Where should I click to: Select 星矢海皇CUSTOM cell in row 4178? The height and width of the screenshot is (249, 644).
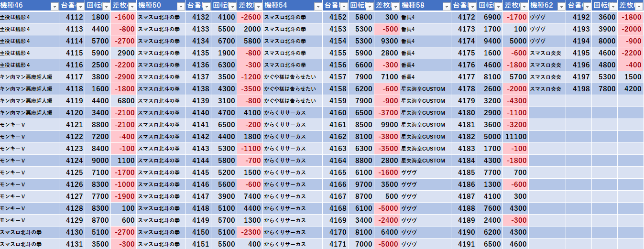pos(426,89)
